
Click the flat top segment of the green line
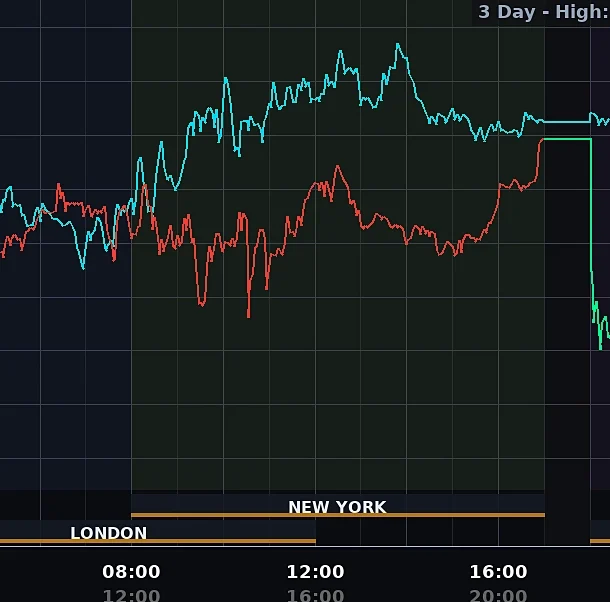click(x=567, y=139)
